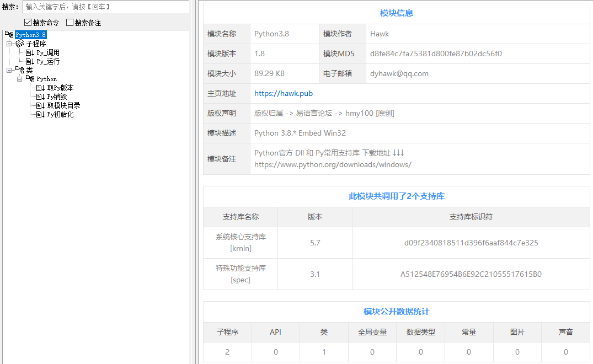Viewport: 593px width, 364px height.
Task: Tick the 搜索备注 checkbox
Action: pyautogui.click(x=70, y=22)
